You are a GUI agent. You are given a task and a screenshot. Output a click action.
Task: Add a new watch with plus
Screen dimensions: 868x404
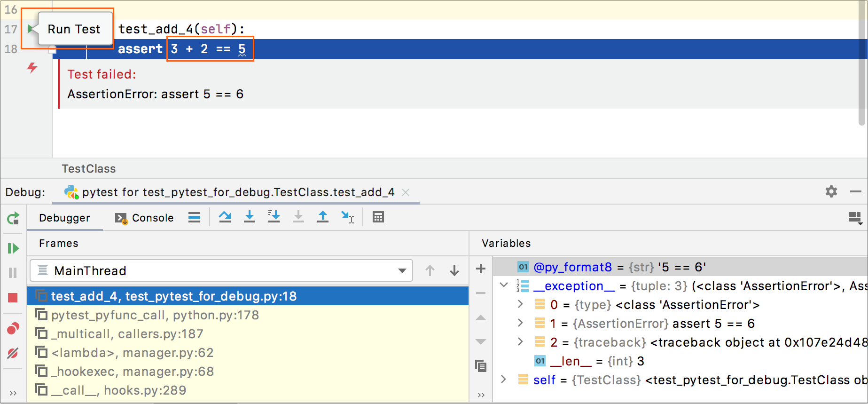click(x=481, y=269)
